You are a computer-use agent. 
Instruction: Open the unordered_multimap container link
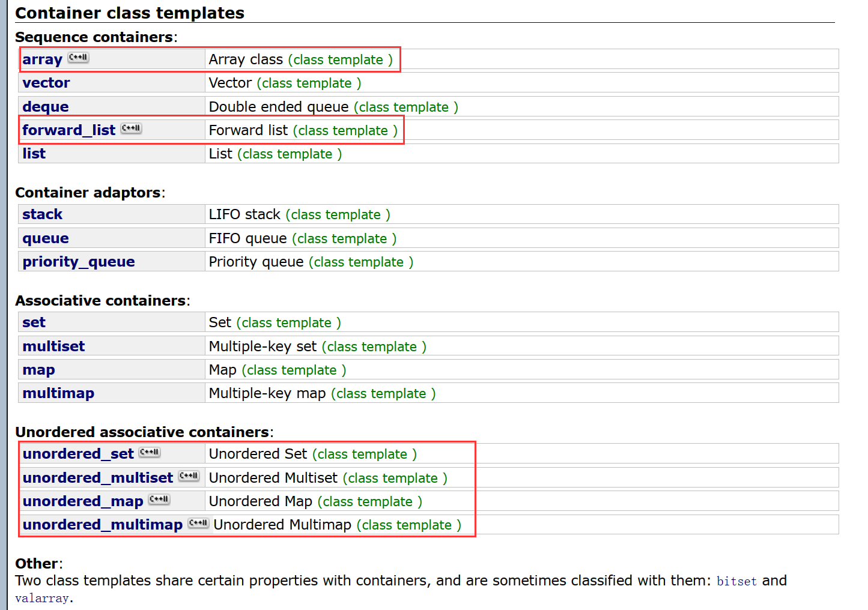[103, 525]
